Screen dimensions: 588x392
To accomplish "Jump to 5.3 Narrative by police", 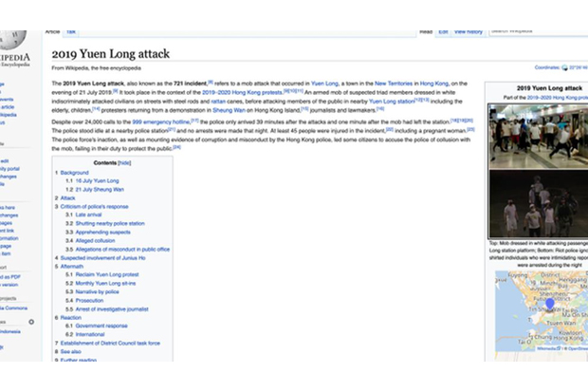I will click(x=97, y=291).
